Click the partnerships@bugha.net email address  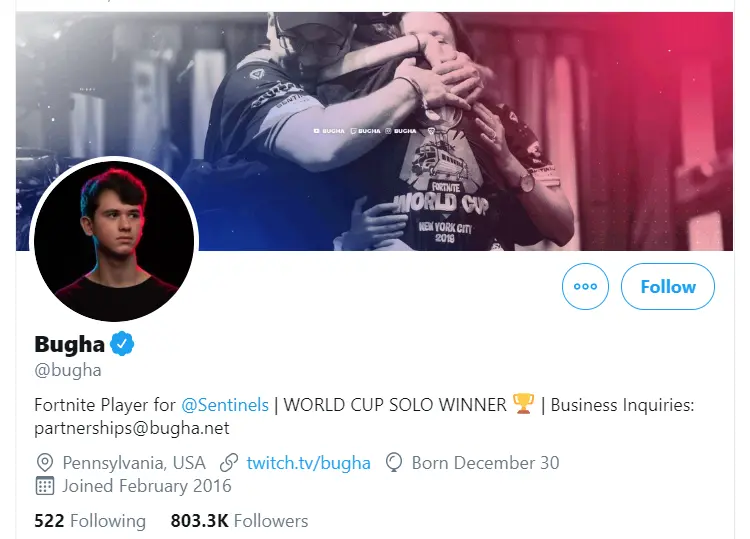[132, 428]
